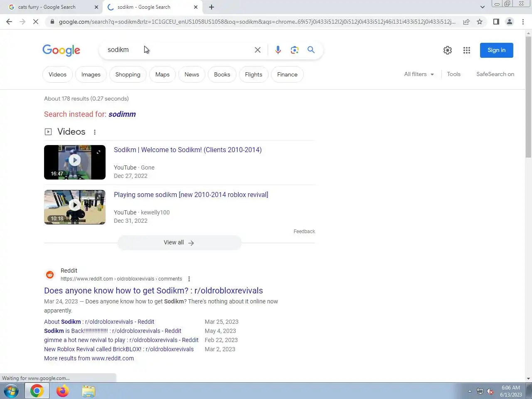Open the tab search dropdown arrow
This screenshot has height=399, width=532.
click(x=482, y=7)
